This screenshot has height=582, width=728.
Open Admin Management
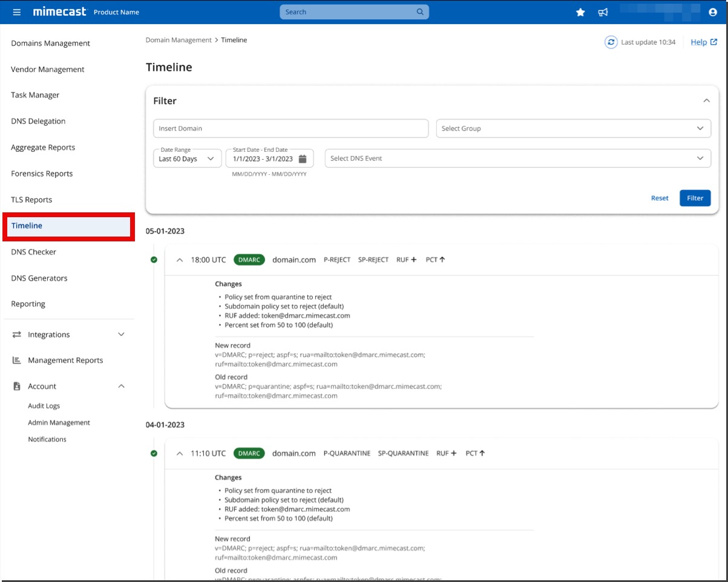(x=59, y=423)
